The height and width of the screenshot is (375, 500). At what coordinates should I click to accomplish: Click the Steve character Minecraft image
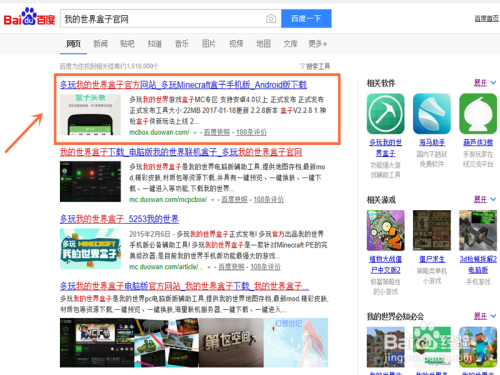(x=478, y=347)
